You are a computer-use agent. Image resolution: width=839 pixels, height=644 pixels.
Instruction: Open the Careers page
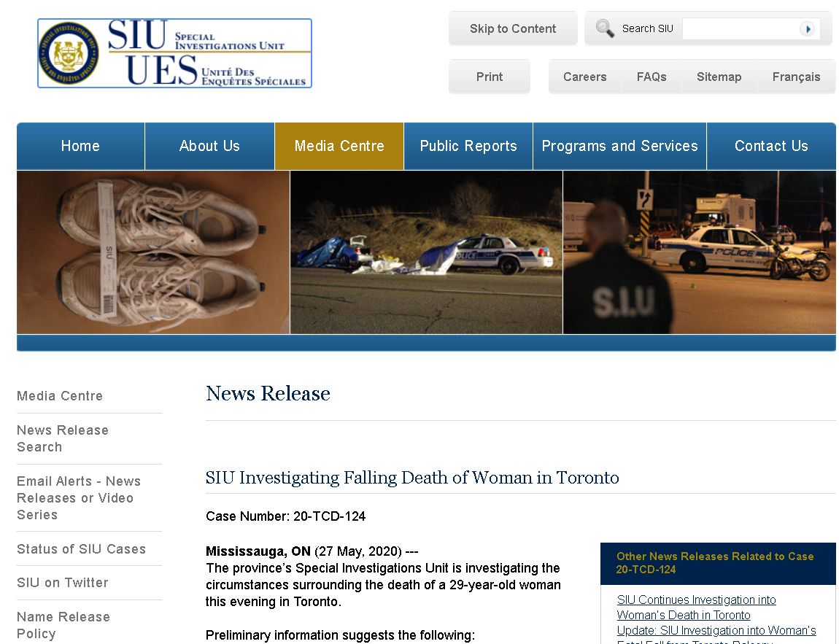pyautogui.click(x=584, y=77)
